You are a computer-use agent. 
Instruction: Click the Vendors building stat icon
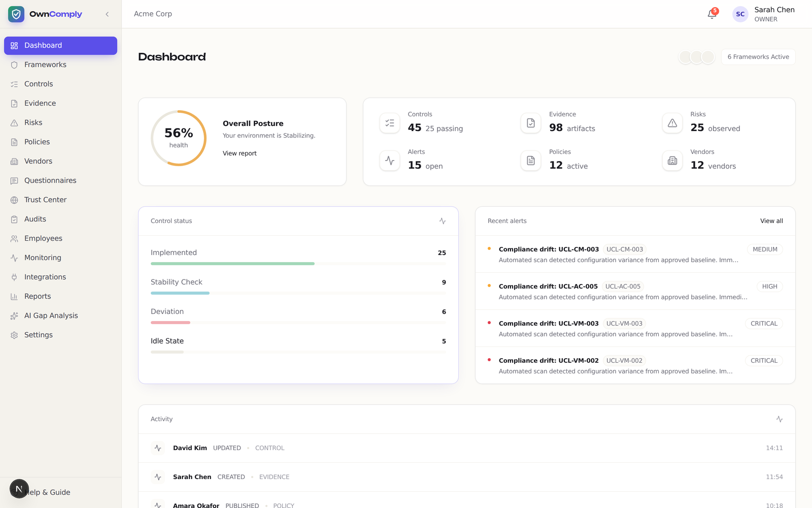point(672,161)
